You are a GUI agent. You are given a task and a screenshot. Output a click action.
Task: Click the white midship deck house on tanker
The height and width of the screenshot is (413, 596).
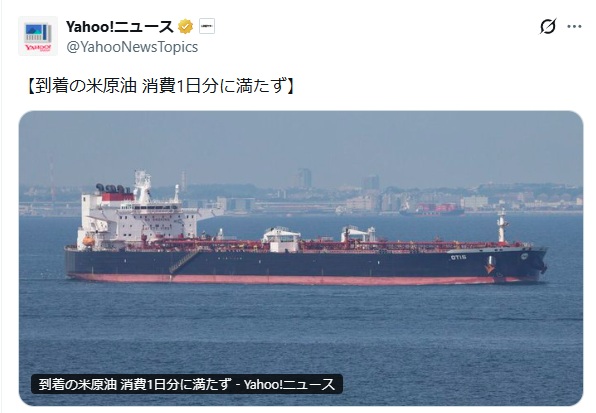click(x=281, y=239)
